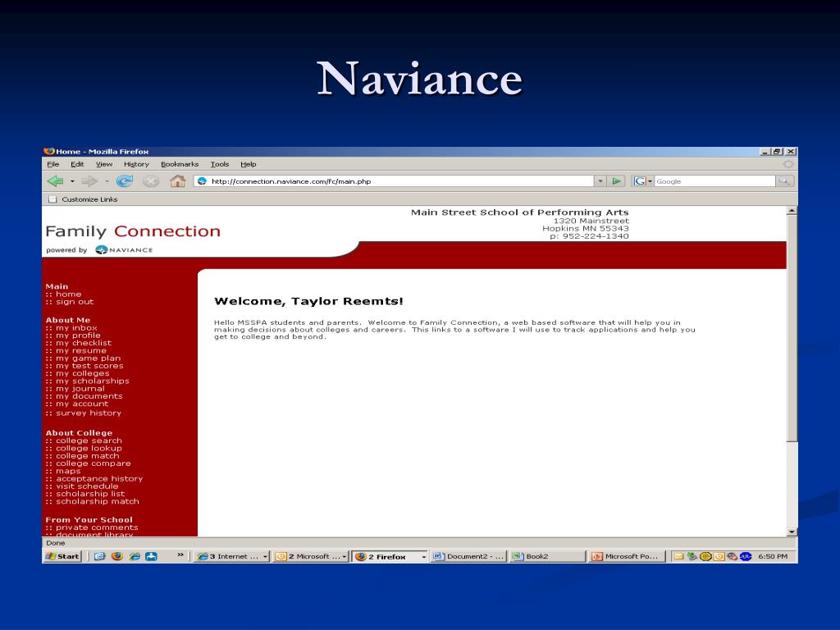Open the Help menu
The width and height of the screenshot is (840, 630).
point(248,164)
